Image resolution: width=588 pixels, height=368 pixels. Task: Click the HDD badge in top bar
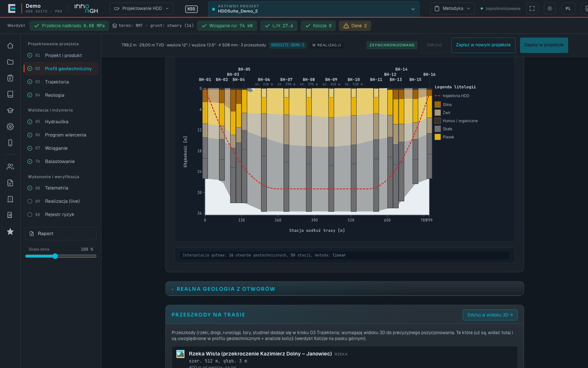[192, 9]
